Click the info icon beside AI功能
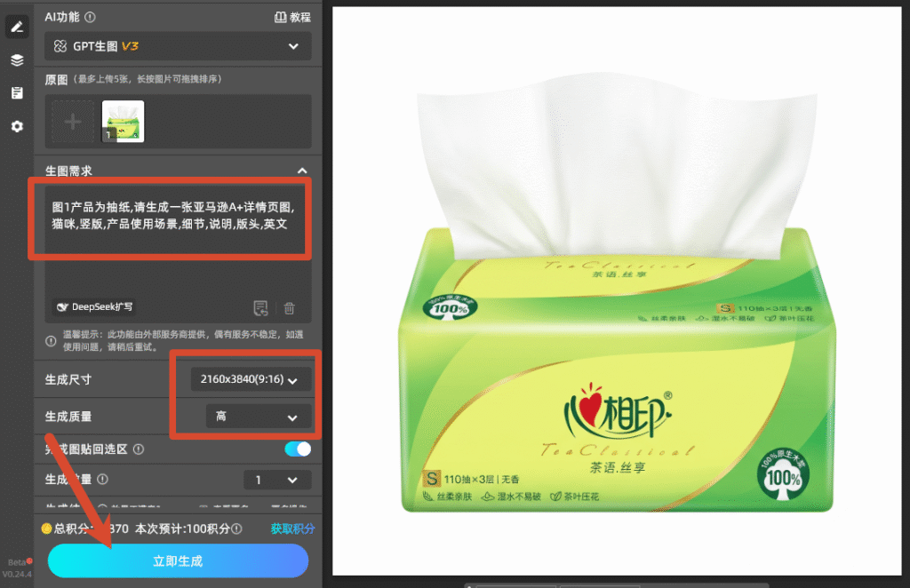 coord(90,17)
